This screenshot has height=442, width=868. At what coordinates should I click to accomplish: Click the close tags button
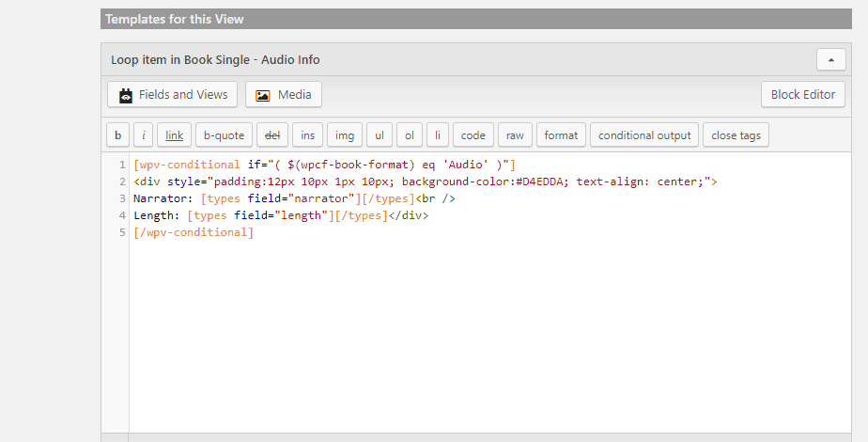(x=736, y=135)
